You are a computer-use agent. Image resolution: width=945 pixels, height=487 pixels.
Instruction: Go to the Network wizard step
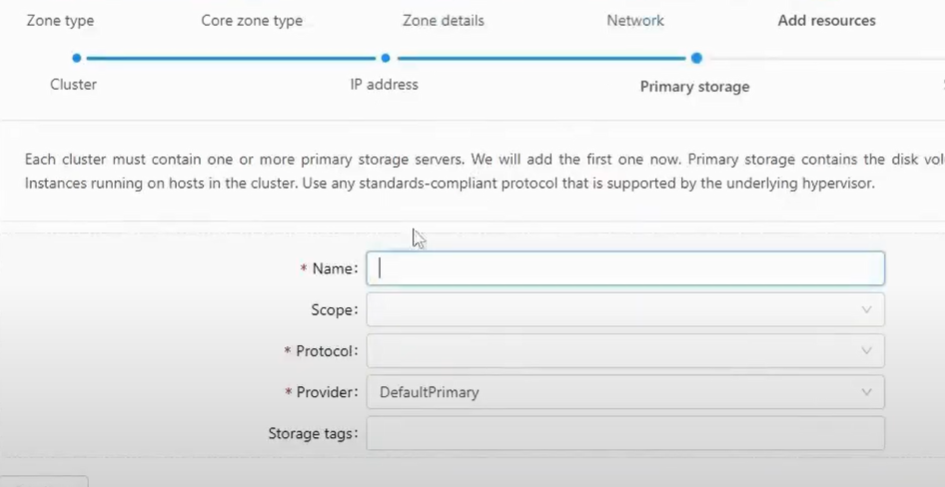[x=635, y=20]
